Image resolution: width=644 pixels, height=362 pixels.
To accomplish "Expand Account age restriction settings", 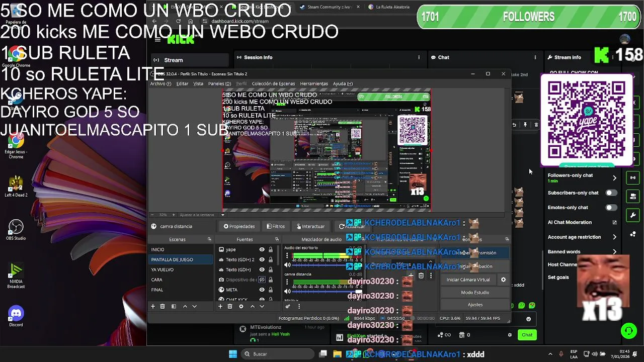I will (614, 237).
